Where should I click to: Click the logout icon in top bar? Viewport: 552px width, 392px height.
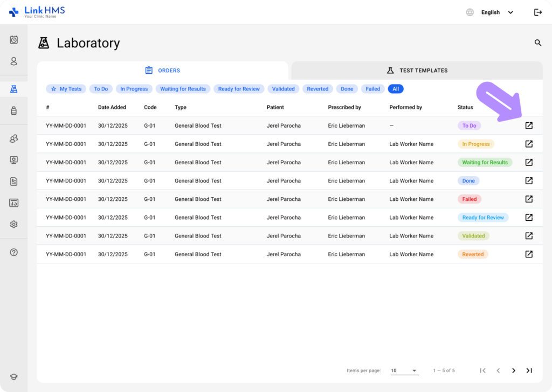click(x=537, y=12)
